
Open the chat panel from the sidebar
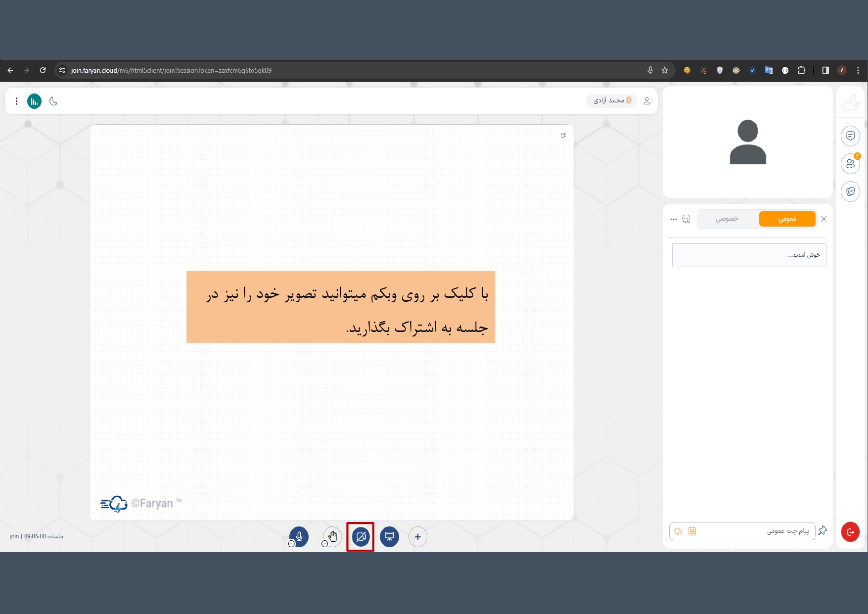(x=850, y=136)
